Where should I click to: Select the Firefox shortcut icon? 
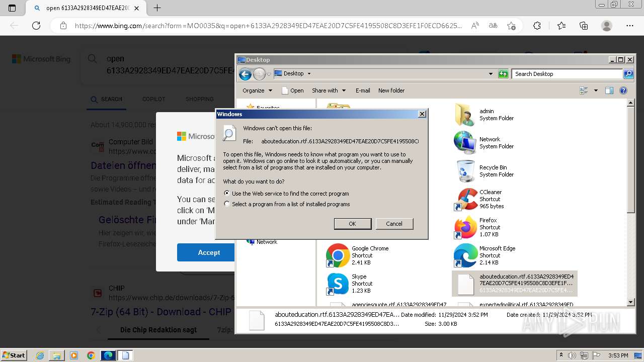point(465,227)
